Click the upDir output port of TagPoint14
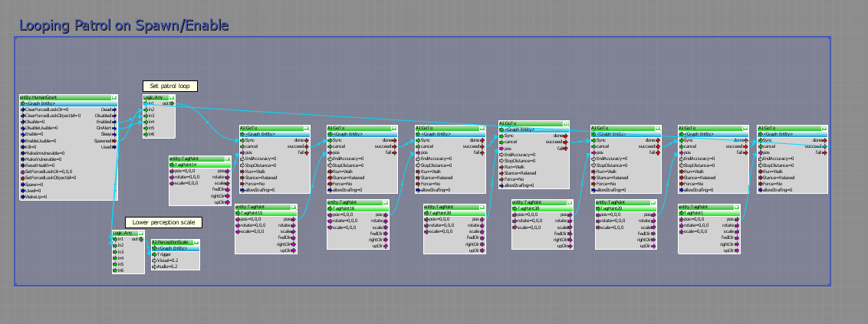The width and height of the screenshot is (868, 324). 228,202
